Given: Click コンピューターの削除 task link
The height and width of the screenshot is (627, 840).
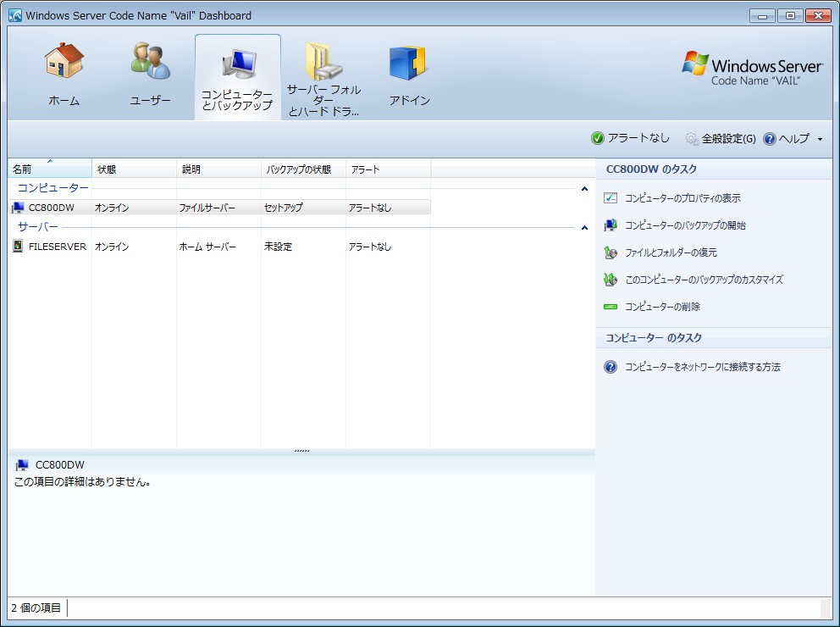Looking at the screenshot, I should coord(662,307).
